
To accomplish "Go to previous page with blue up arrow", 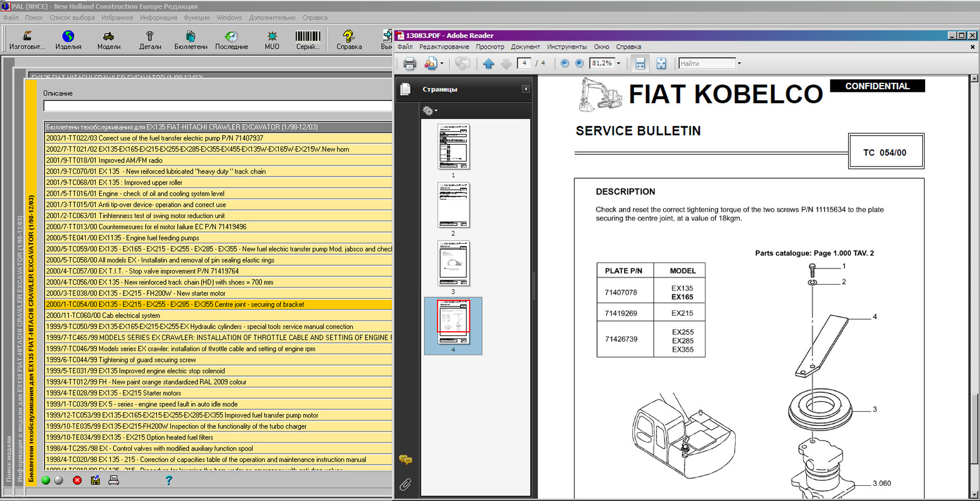I will pos(488,64).
